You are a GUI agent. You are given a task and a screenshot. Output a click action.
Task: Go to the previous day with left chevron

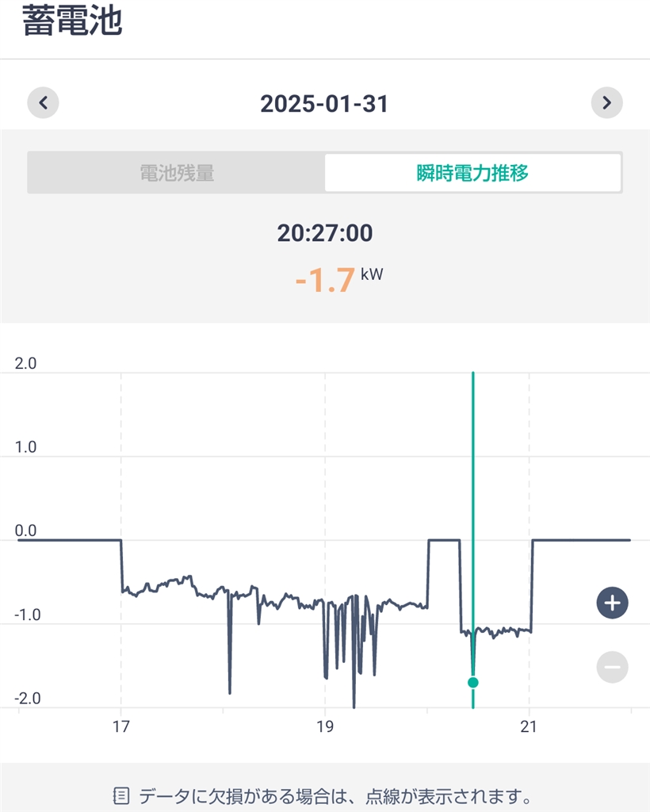pyautogui.click(x=44, y=103)
